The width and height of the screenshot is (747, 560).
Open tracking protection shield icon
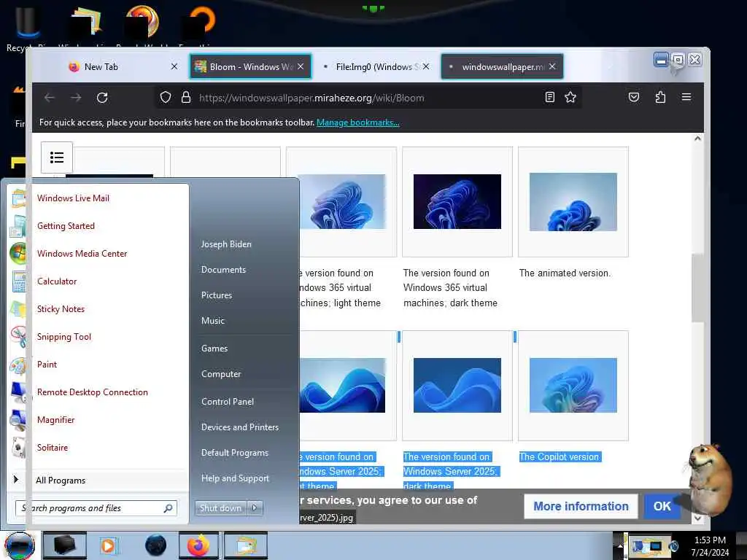166,98
